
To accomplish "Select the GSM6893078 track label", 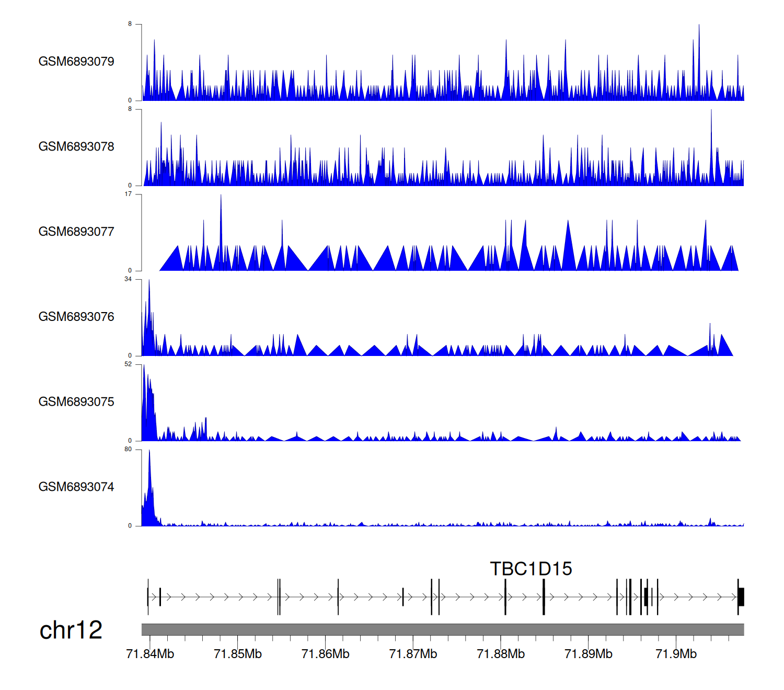I will 76,147.
